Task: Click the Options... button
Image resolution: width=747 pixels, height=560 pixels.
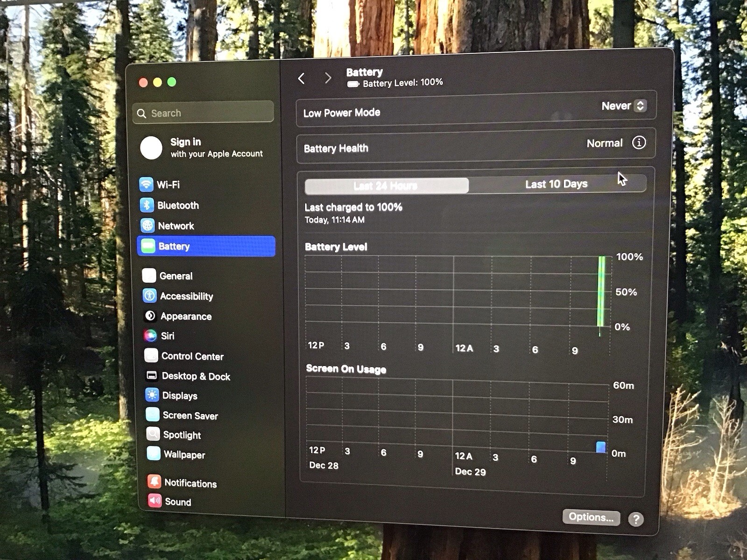Action: point(591,517)
